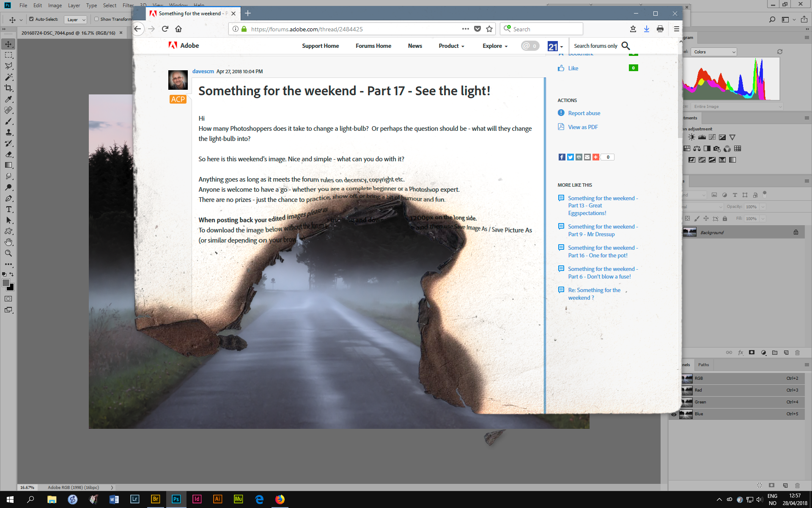Toggle Auto-Select checkbox
Image resolution: width=812 pixels, height=508 pixels.
point(31,19)
